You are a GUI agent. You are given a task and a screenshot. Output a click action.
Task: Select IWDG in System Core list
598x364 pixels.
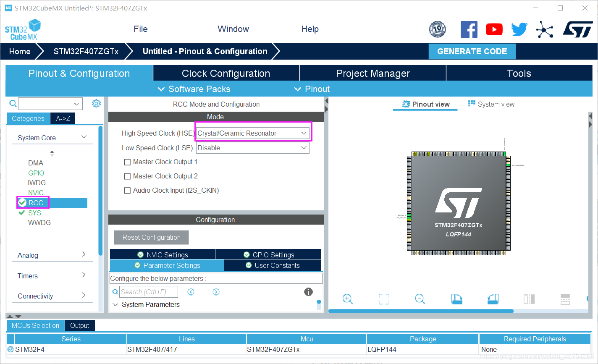point(37,183)
